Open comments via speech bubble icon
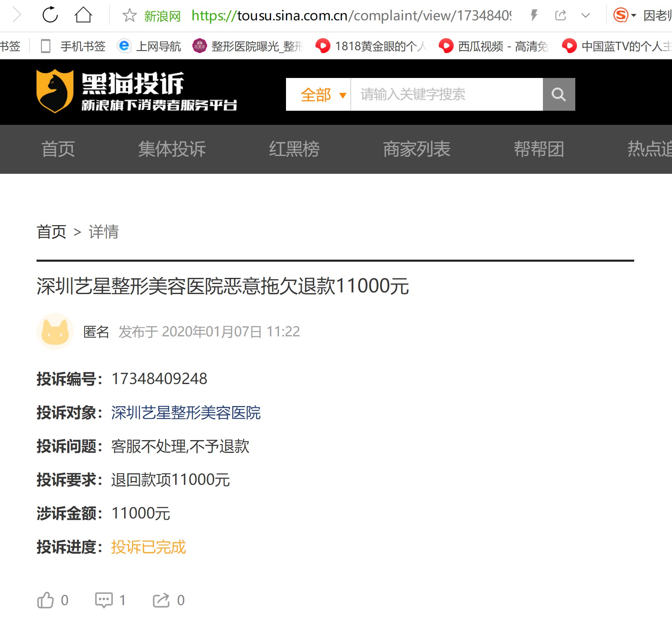Viewport: 672px width, 630px height. tap(104, 600)
